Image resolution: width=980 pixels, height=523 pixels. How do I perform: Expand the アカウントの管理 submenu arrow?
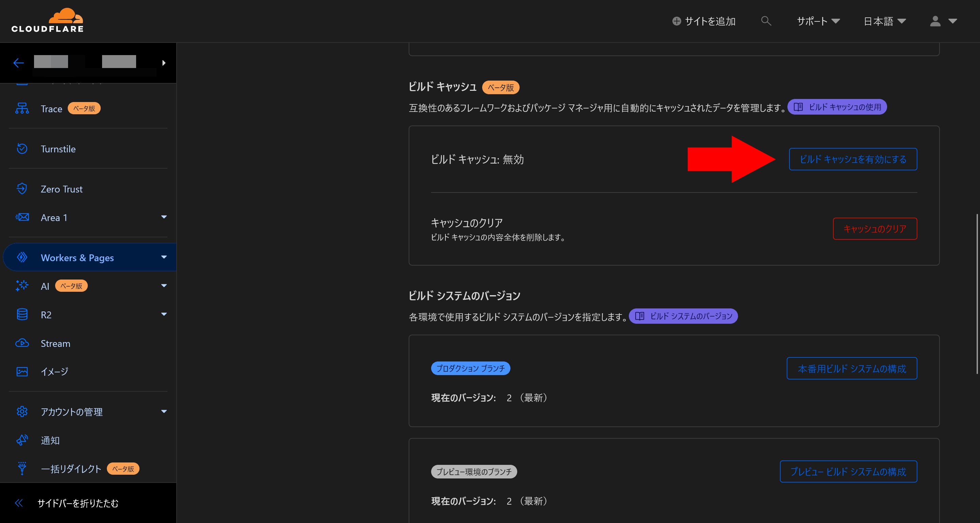coord(164,411)
